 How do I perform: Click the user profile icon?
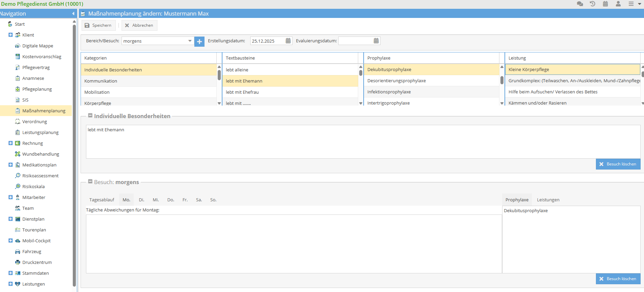[x=618, y=4]
